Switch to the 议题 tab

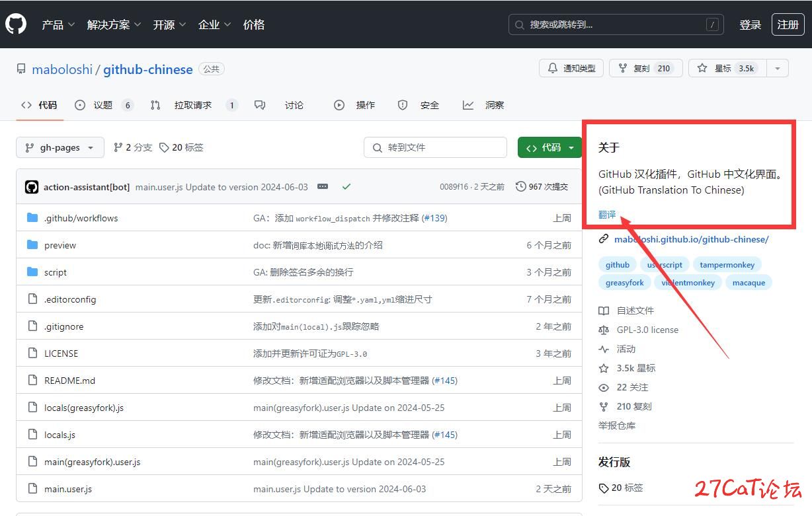pos(104,105)
